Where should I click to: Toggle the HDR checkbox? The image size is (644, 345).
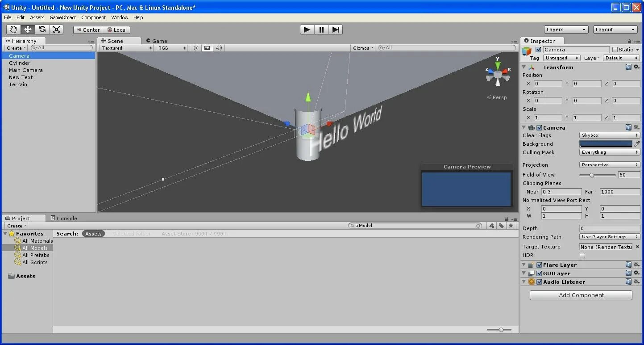(x=582, y=256)
